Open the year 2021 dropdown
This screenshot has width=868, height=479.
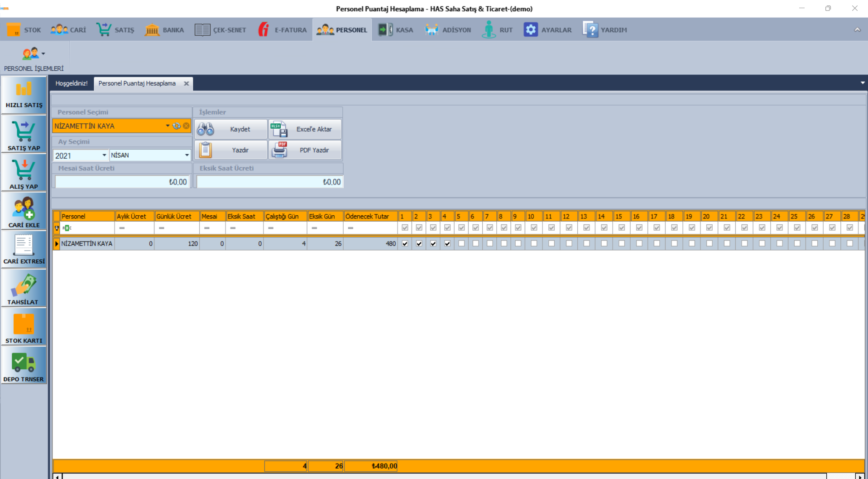click(x=104, y=155)
